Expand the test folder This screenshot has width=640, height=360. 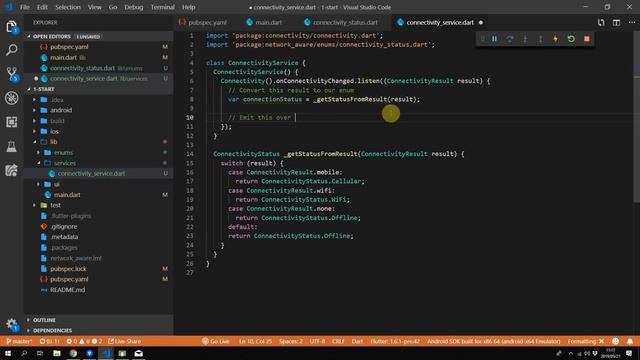56,205
